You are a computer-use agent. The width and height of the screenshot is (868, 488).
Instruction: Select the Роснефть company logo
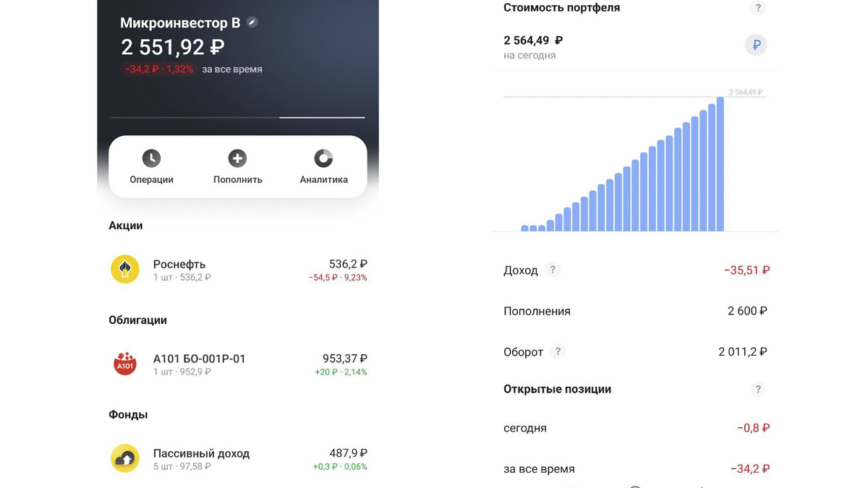pyautogui.click(x=124, y=269)
